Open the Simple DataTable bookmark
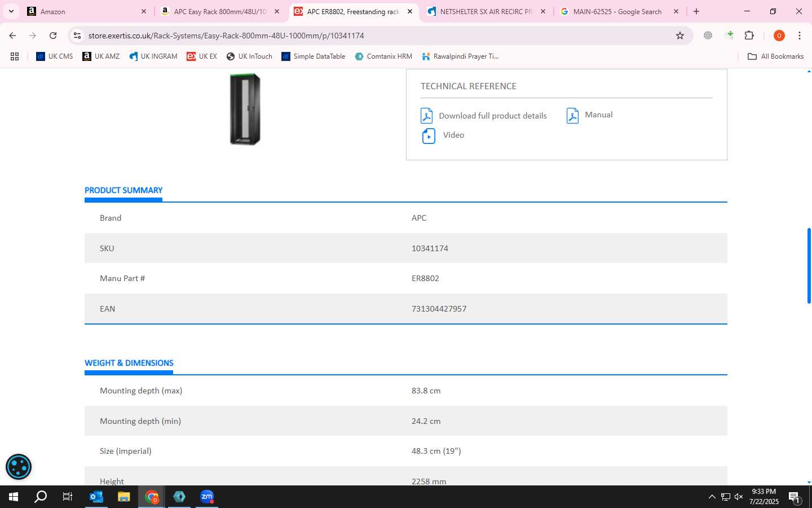812x508 pixels. (314, 56)
